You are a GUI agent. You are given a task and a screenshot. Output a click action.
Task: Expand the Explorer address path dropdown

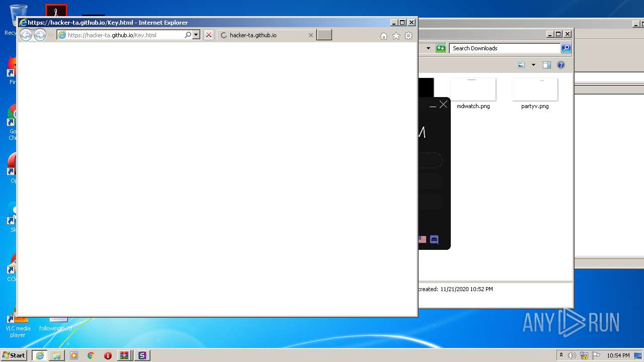(428, 48)
